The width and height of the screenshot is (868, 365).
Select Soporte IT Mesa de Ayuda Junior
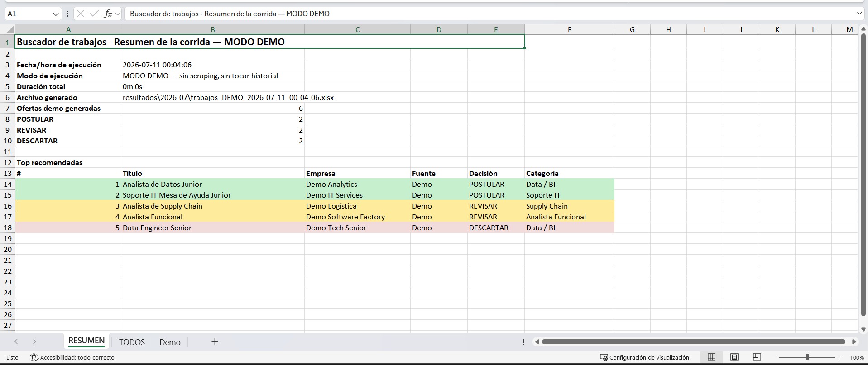[x=213, y=195]
